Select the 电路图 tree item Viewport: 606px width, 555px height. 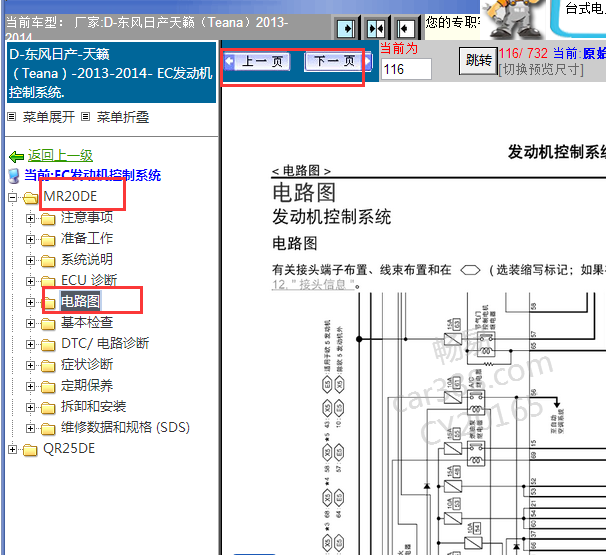point(80,301)
